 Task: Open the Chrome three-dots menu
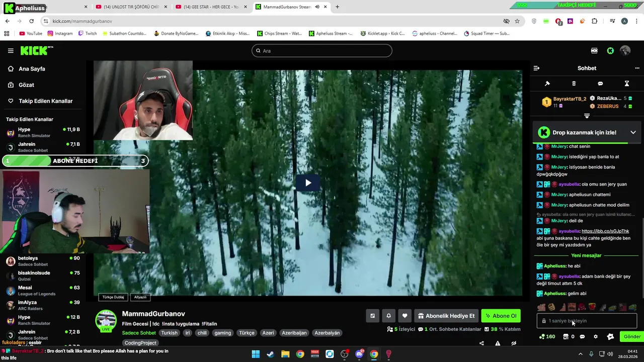pyautogui.click(x=637, y=21)
